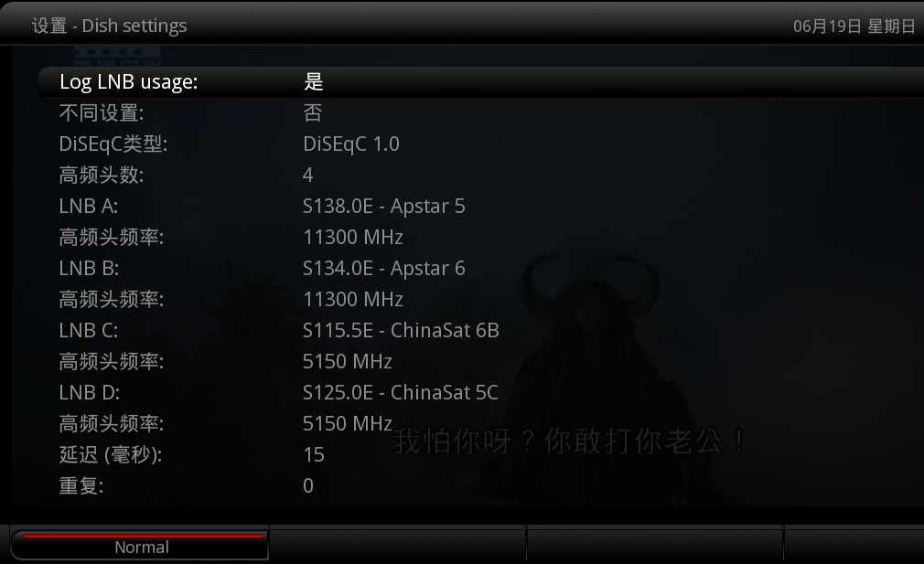This screenshot has height=564, width=924.
Task: Select 5150 MHz frequency under LNB D
Action: point(481,424)
